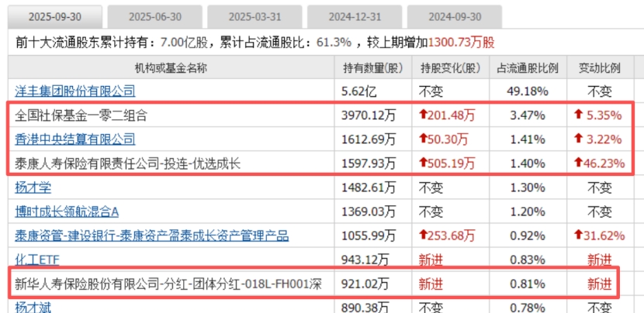Select 新华人寿保险股份有限公司-分红 row name
This screenshot has height=313, width=644.
point(168,284)
